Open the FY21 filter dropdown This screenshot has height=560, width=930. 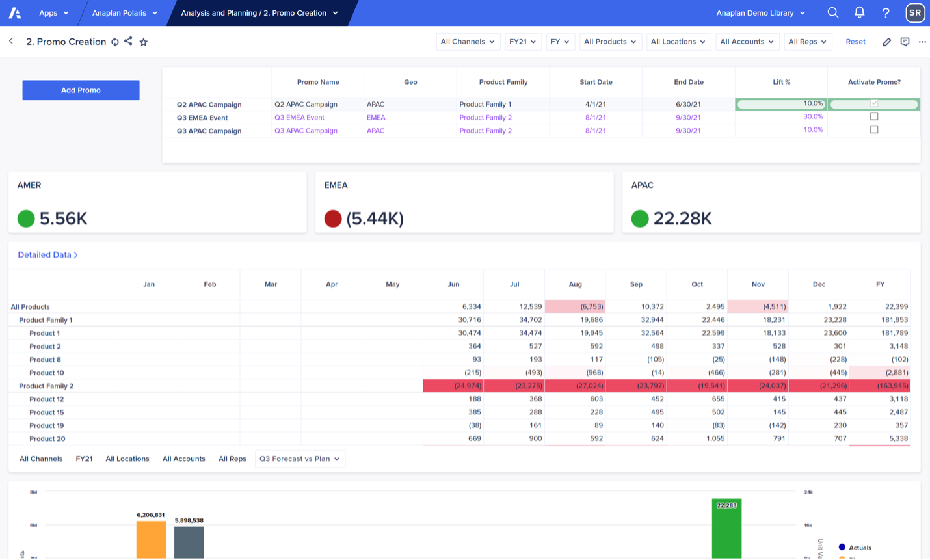click(523, 42)
